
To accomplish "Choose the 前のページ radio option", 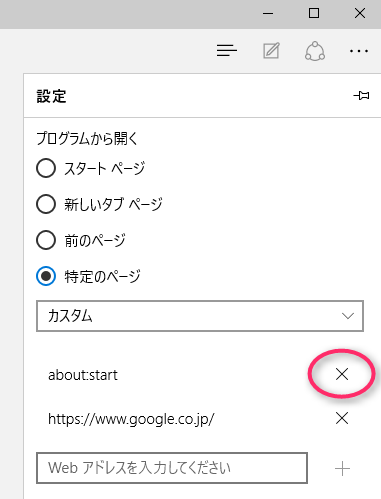I will tap(46, 240).
